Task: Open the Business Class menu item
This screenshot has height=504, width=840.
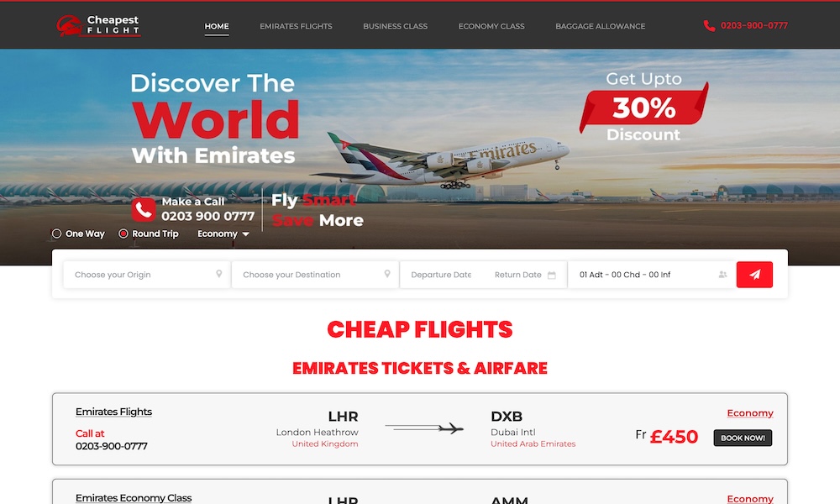Action: [395, 26]
